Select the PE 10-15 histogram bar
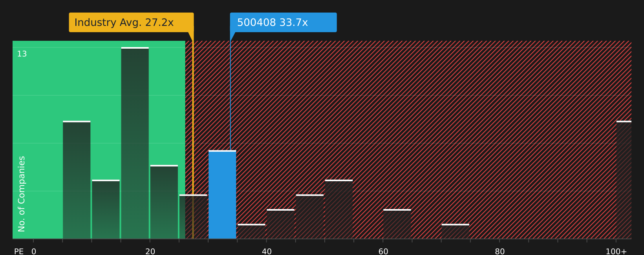This screenshot has width=644, height=255. click(106, 209)
